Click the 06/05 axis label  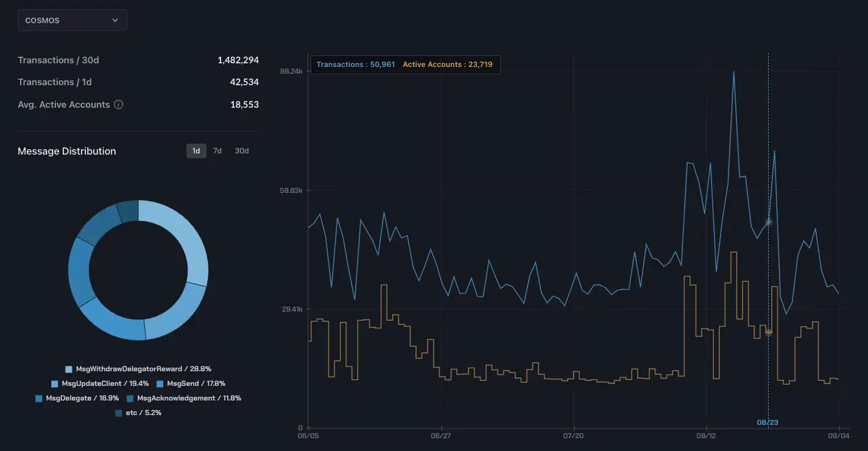point(308,436)
